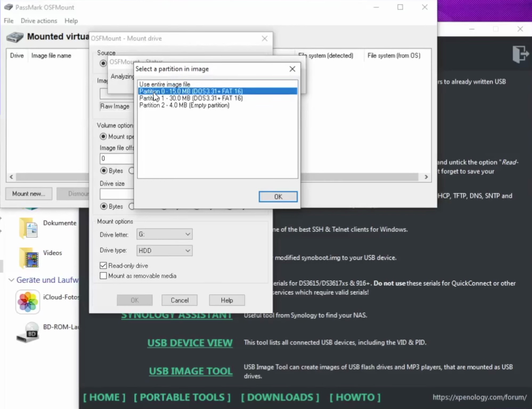Select Partition 0 - 15.0 MB entry
The image size is (532, 409).
218,91
